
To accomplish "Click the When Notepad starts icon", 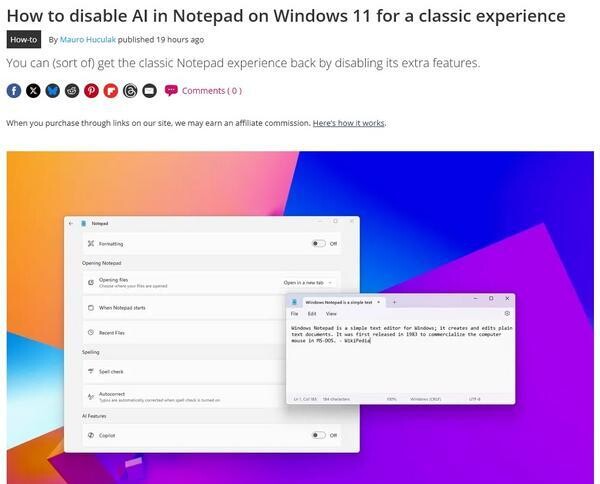I will click(91, 308).
